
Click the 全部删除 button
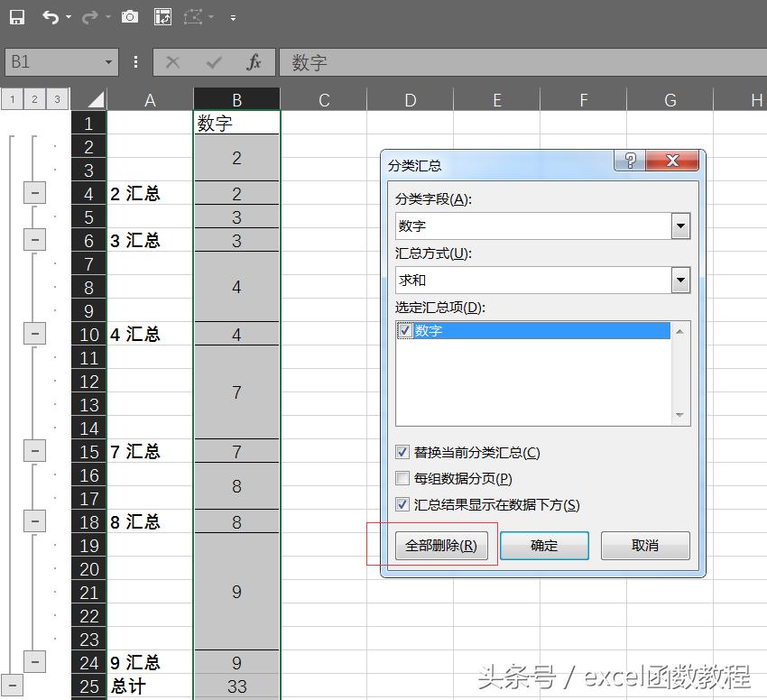coord(442,545)
